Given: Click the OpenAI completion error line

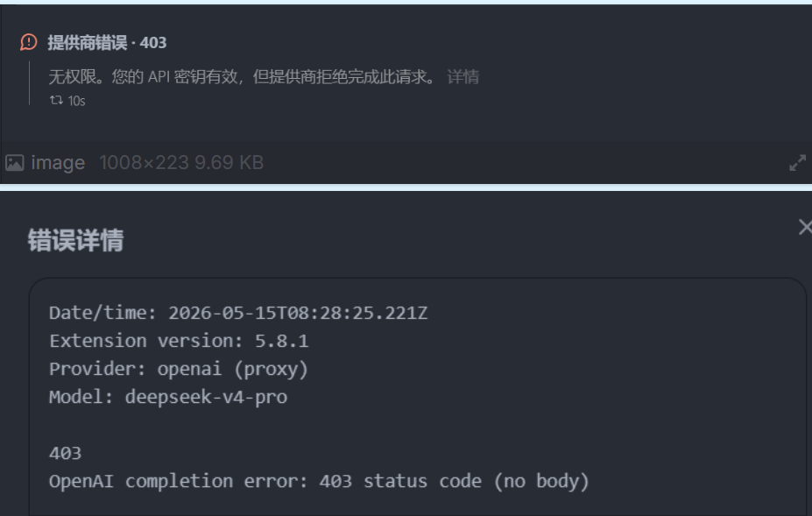Looking at the screenshot, I should pyautogui.click(x=320, y=481).
